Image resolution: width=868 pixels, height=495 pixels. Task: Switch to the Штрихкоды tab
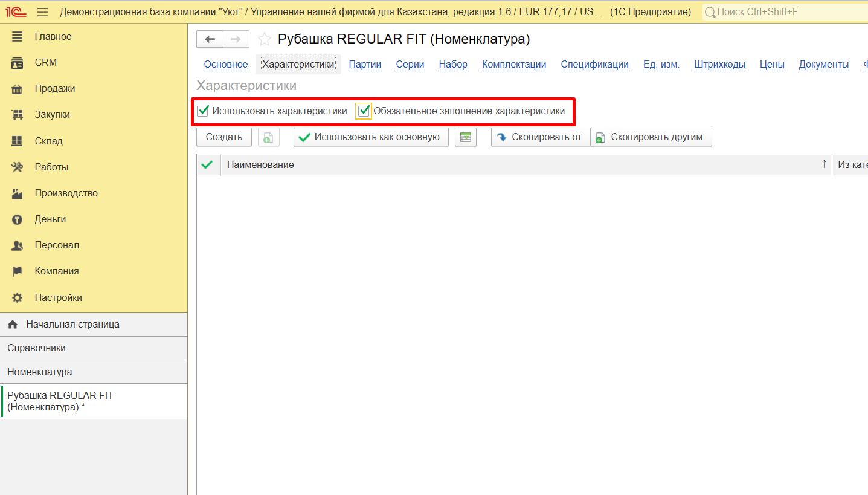pos(719,65)
